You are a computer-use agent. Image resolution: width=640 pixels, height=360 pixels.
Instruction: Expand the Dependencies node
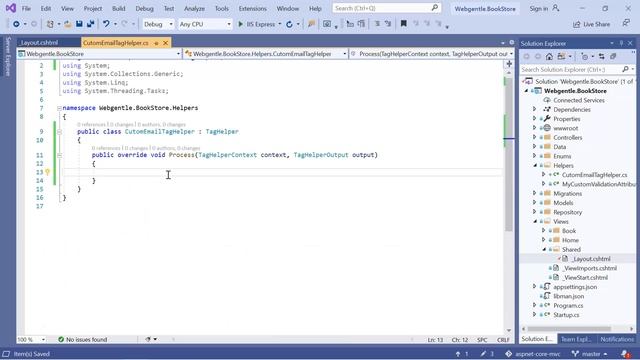pyautogui.click(x=535, y=109)
